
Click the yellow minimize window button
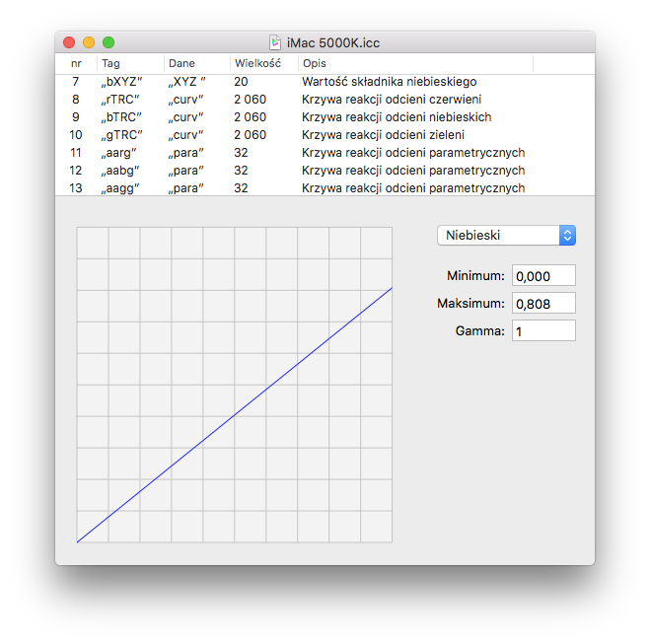pos(89,42)
